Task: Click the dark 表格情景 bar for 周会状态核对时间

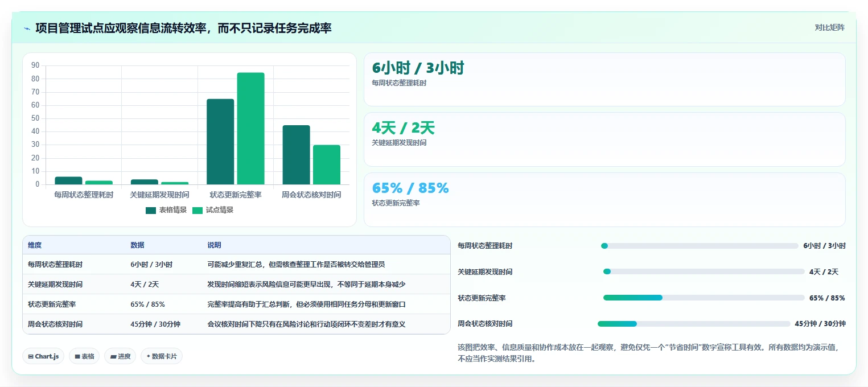Action: click(x=297, y=155)
